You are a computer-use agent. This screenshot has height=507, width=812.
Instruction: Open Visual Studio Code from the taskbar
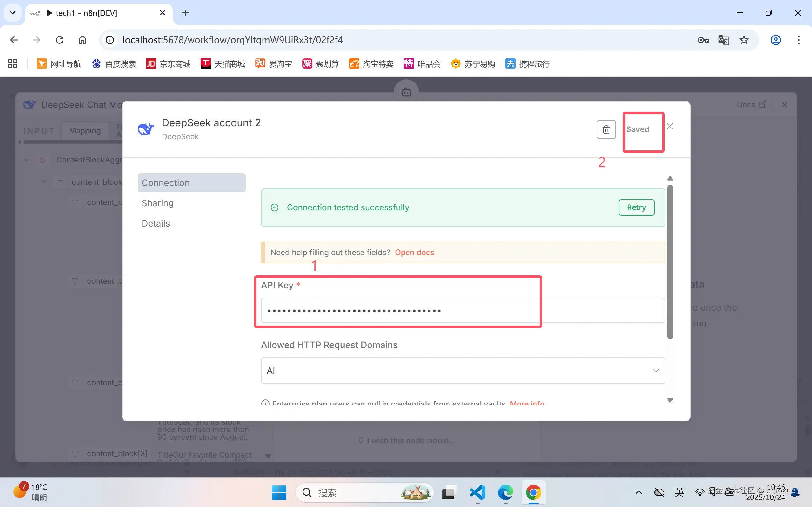point(478,492)
